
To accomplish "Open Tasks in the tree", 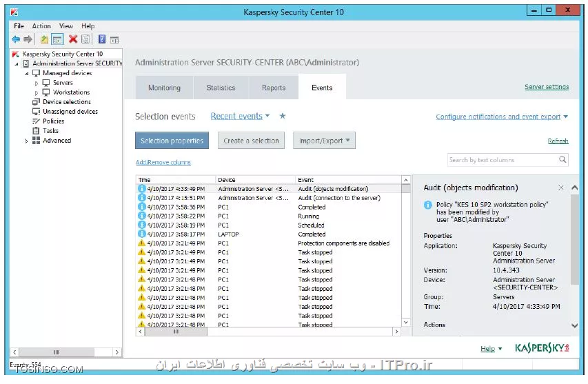I will point(50,131).
